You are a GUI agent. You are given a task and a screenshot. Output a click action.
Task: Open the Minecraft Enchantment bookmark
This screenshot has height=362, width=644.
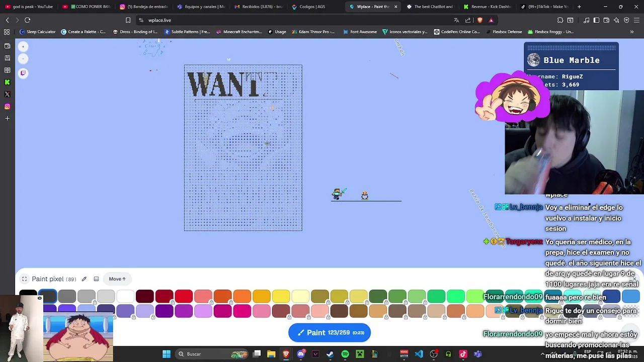click(239, 32)
